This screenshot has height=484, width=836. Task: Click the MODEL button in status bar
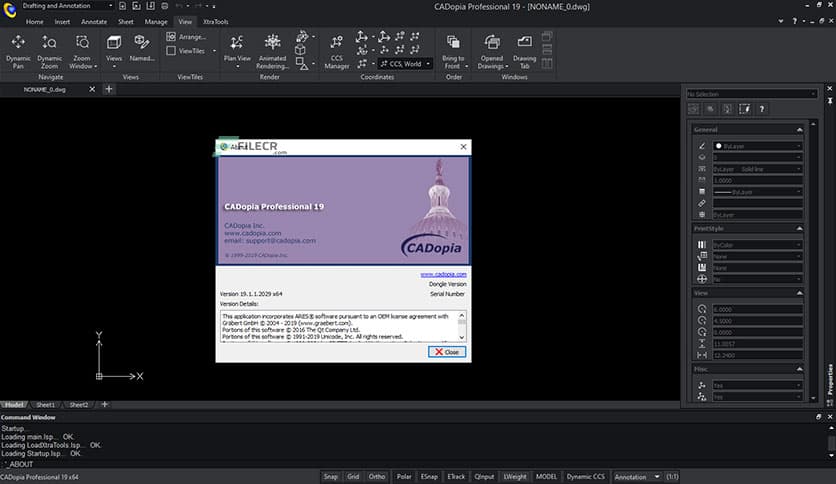tap(546, 477)
